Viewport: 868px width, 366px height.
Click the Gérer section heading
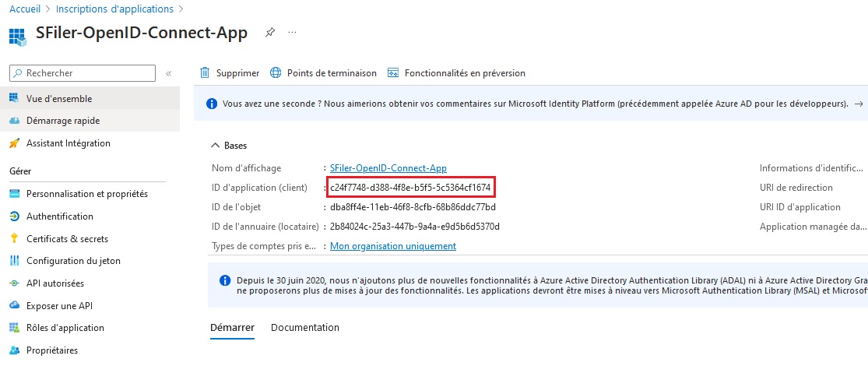(20, 171)
